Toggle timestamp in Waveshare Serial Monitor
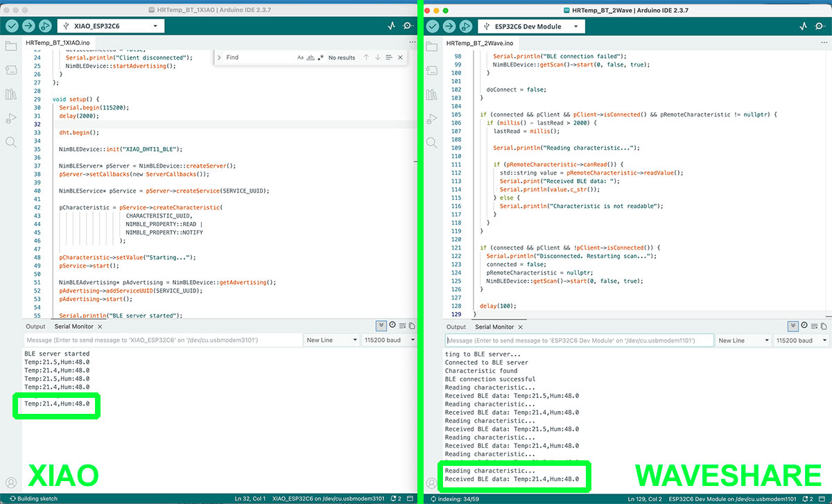This screenshot has height=504, width=832. (805, 326)
